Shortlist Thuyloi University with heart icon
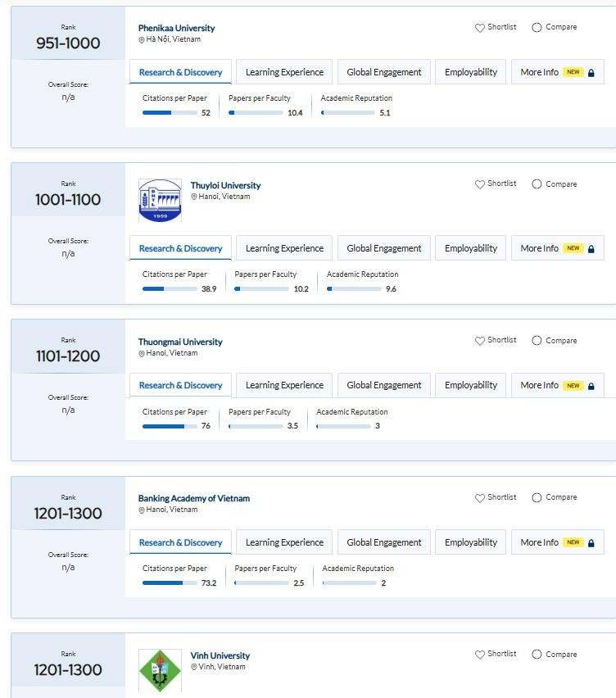The width and height of the screenshot is (616, 698). coord(480,184)
